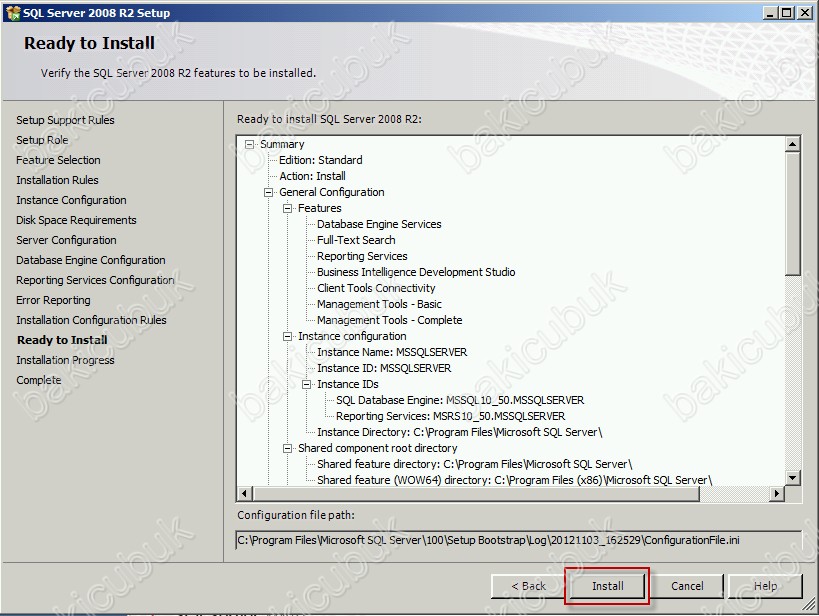Click the Shared component root directory label
The image size is (819, 616).
[x=378, y=448]
